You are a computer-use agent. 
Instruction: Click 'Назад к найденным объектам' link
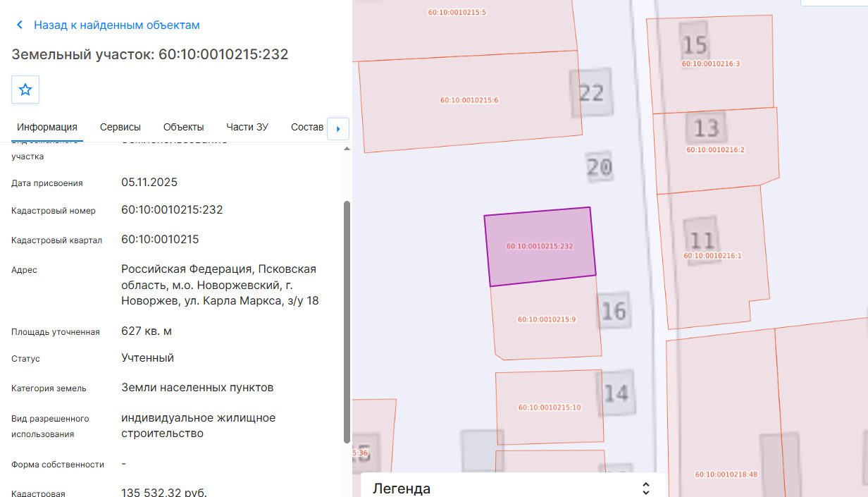pos(117,25)
